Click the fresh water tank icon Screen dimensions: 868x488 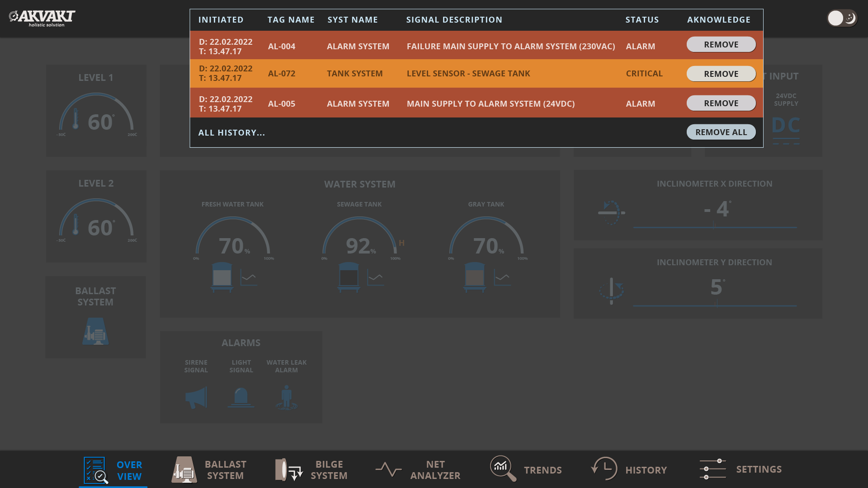click(x=222, y=277)
